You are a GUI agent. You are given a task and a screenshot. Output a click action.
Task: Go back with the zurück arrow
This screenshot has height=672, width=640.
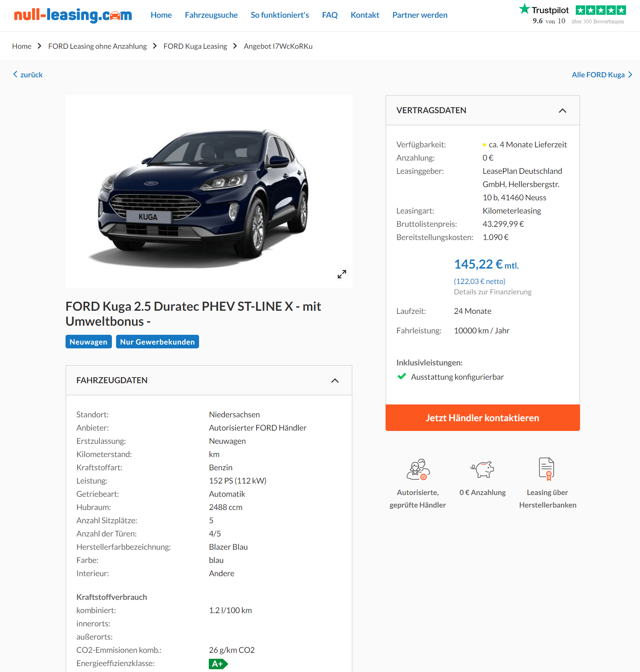28,75
